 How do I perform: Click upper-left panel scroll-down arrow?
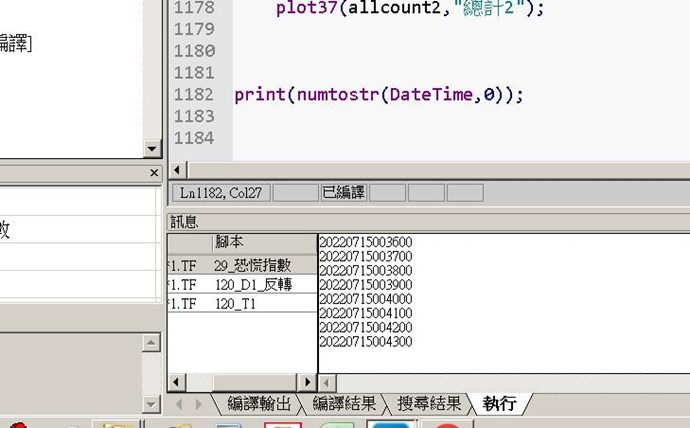152,149
